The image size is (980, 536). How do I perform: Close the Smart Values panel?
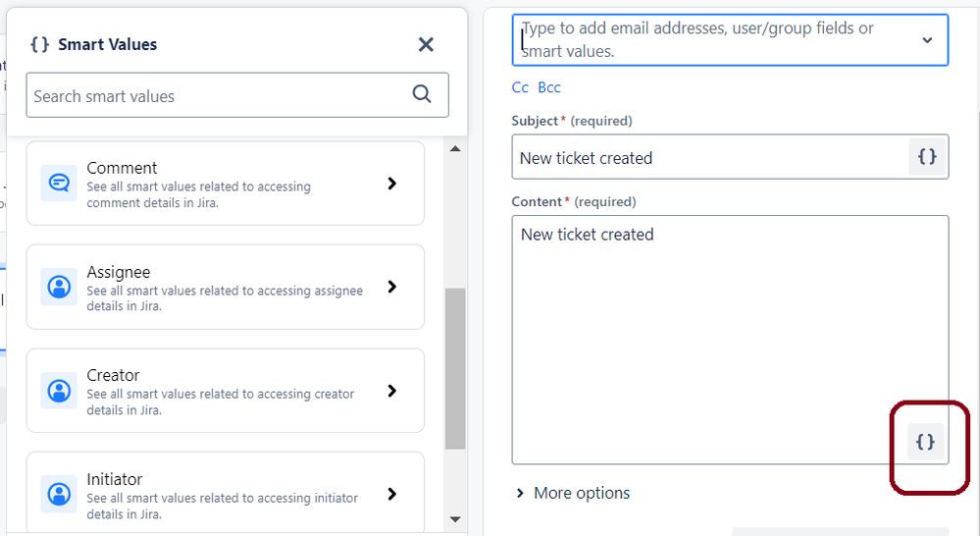pyautogui.click(x=426, y=44)
